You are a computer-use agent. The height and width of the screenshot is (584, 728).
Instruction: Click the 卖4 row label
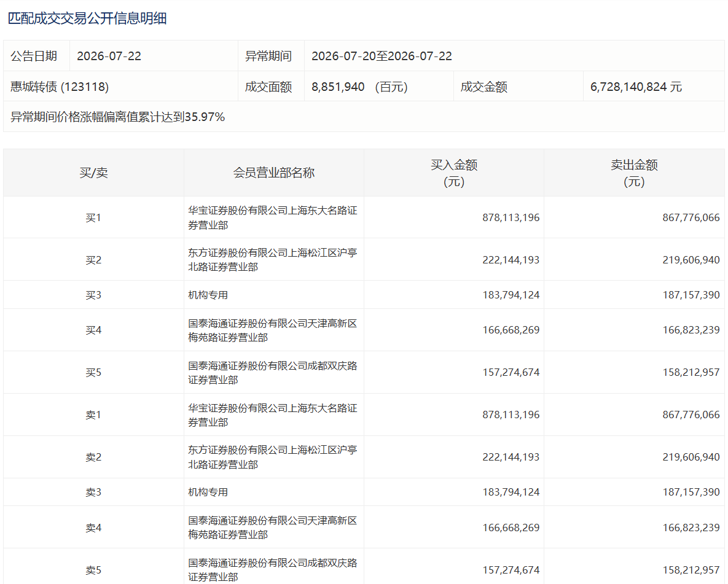[93, 528]
